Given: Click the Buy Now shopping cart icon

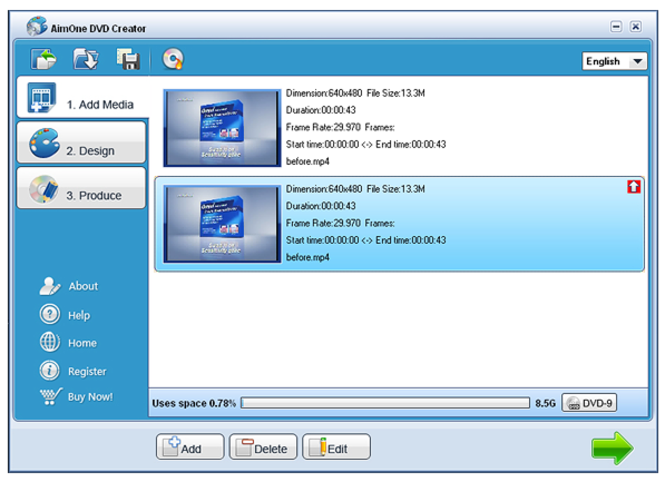Looking at the screenshot, I should tap(50, 396).
